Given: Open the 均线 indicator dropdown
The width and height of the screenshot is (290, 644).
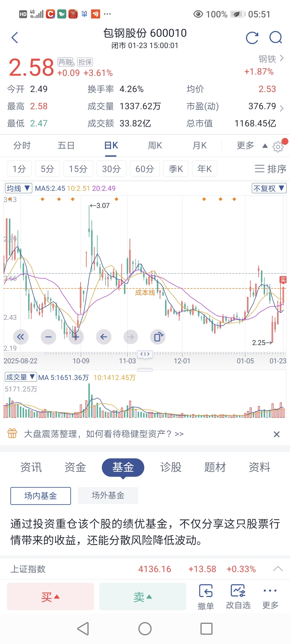Looking at the screenshot, I should (x=19, y=188).
